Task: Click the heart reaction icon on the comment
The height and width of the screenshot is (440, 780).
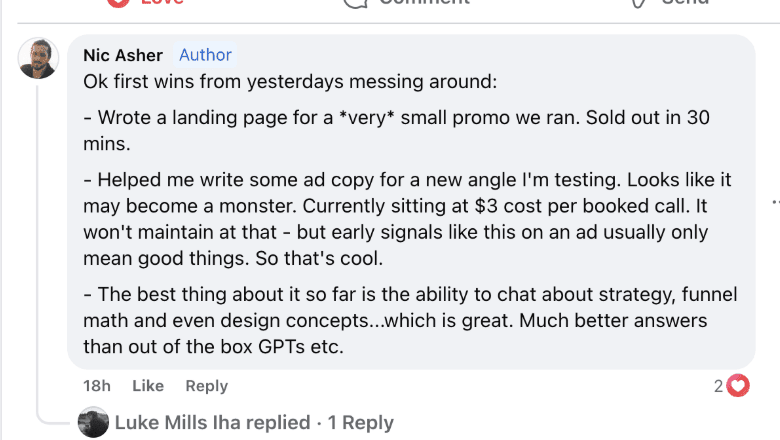Action: click(738, 386)
